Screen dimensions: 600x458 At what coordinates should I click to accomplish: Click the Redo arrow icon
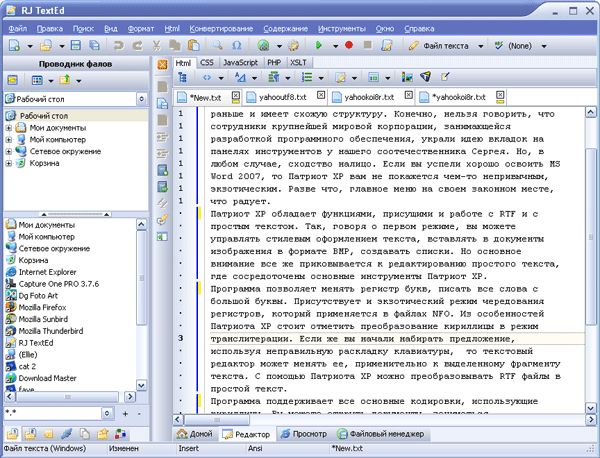[x=137, y=46]
